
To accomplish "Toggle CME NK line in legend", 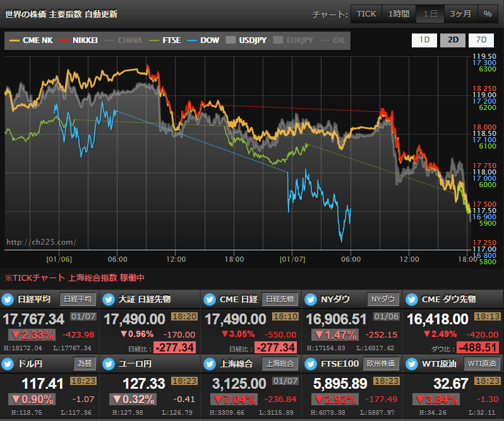I will [31, 40].
